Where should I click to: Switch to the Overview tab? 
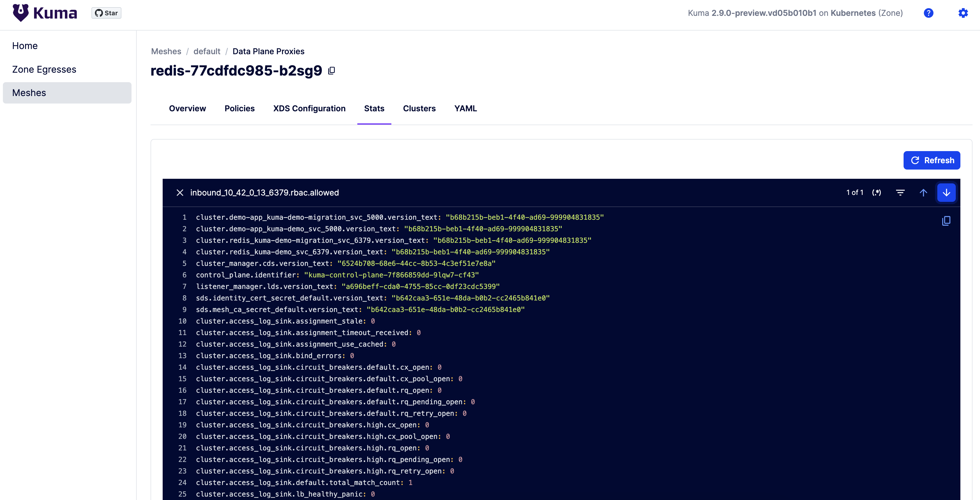pos(187,108)
